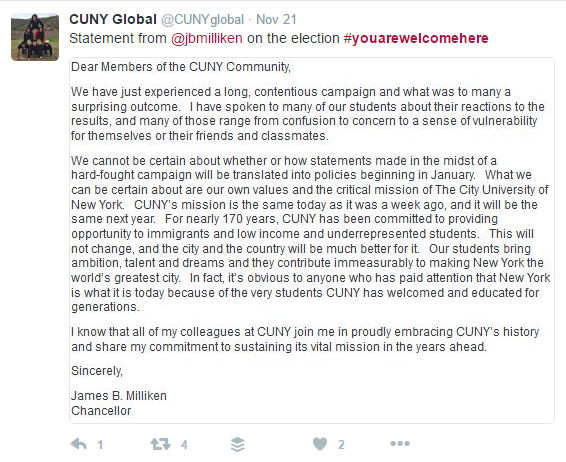566x462 pixels.
Task: Click the "Statement from" tweet text
Action: (x=118, y=38)
